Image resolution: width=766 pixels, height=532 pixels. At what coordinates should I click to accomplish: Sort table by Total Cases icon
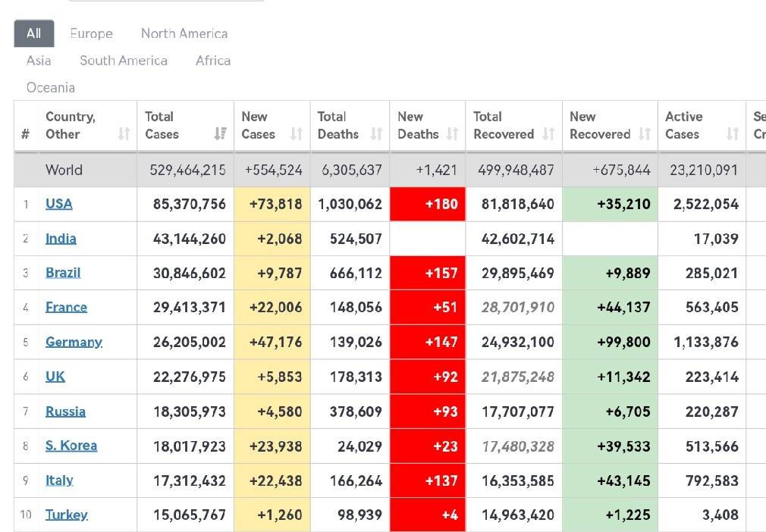220,134
